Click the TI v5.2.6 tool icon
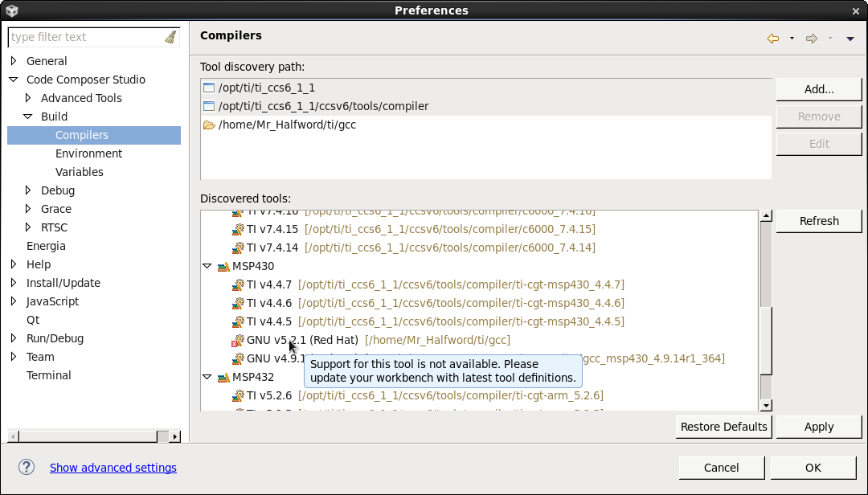868x495 pixels. click(x=238, y=395)
